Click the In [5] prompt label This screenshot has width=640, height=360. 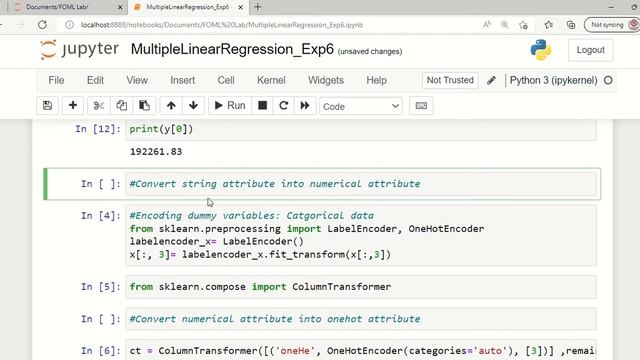click(100, 287)
